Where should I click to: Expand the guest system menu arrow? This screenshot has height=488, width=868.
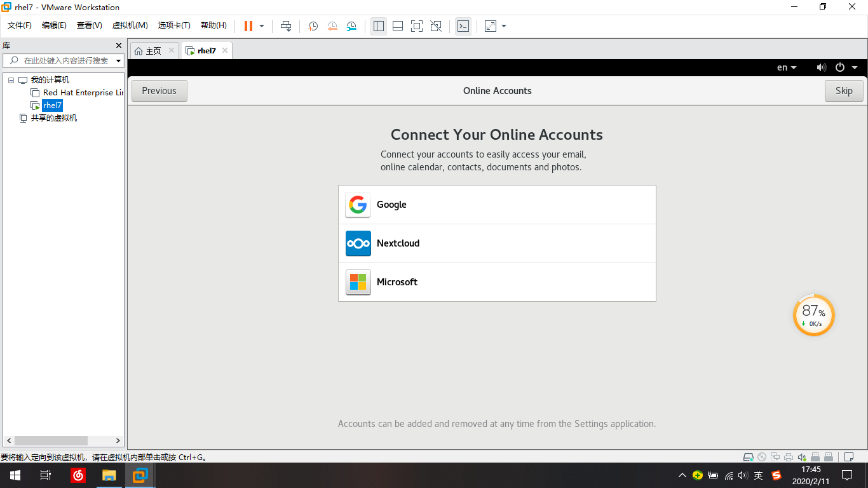pos(855,67)
